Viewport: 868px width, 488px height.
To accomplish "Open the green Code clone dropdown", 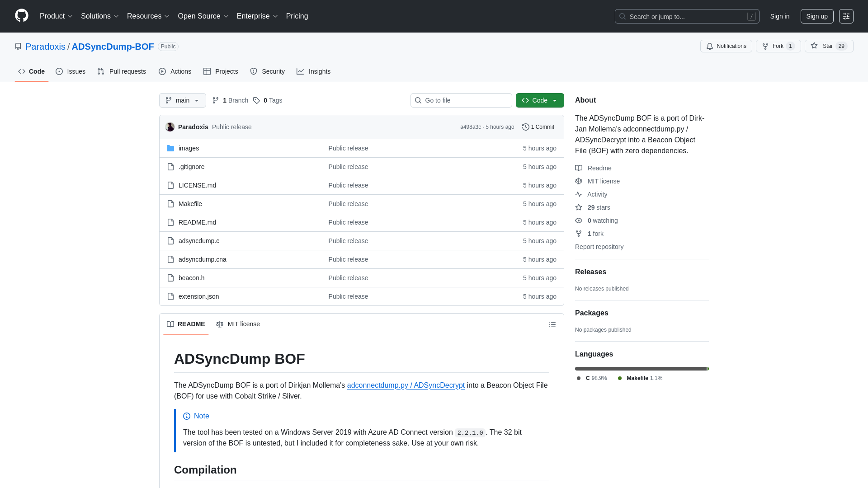I will pos(540,100).
